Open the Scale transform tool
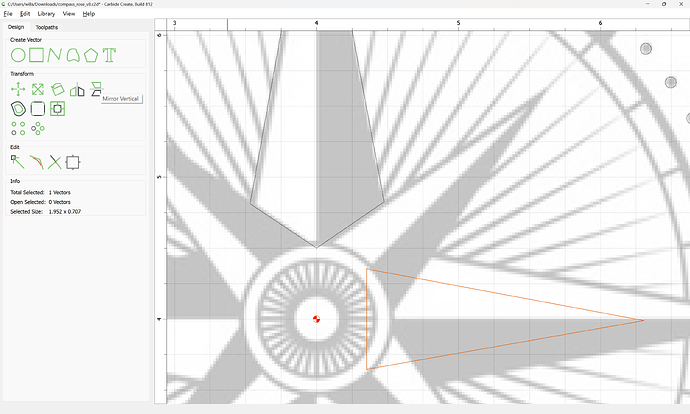The height and width of the screenshot is (414, 690). pyautogui.click(x=37, y=89)
